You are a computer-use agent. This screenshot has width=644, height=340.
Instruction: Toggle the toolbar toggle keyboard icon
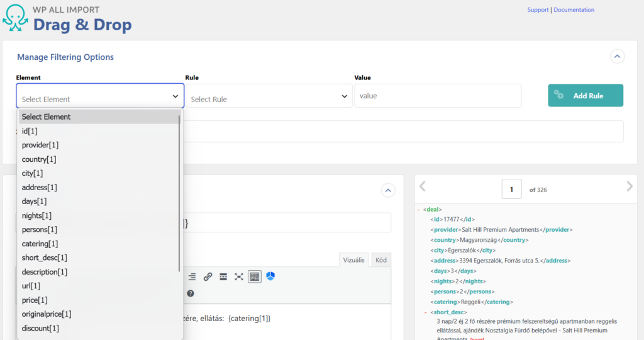[255, 276]
